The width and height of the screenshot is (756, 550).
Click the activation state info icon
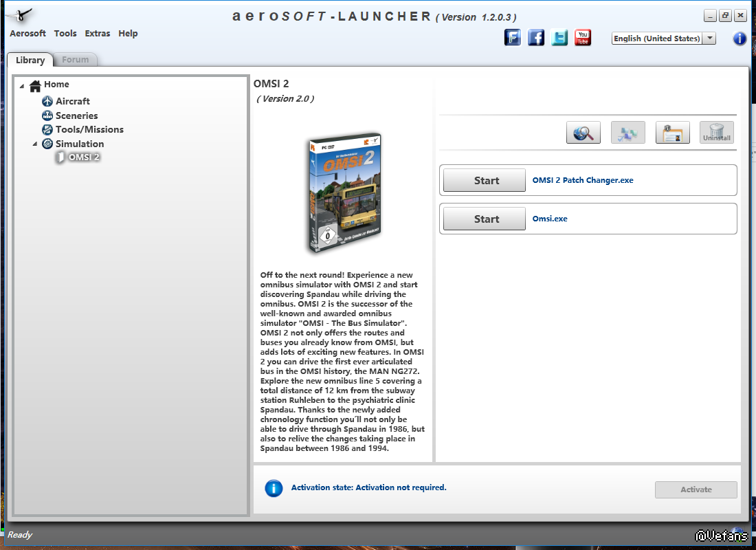274,488
